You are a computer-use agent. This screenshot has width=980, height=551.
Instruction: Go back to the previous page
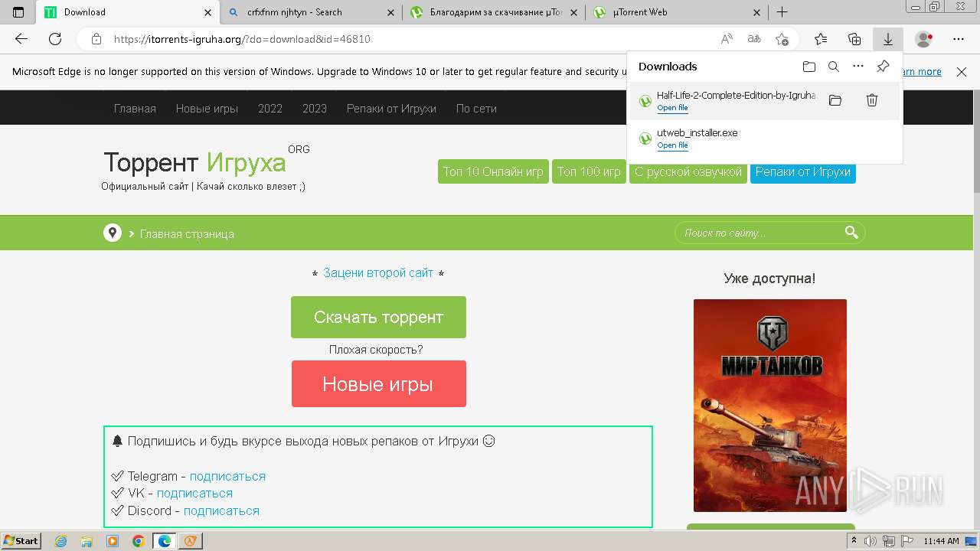(x=21, y=39)
